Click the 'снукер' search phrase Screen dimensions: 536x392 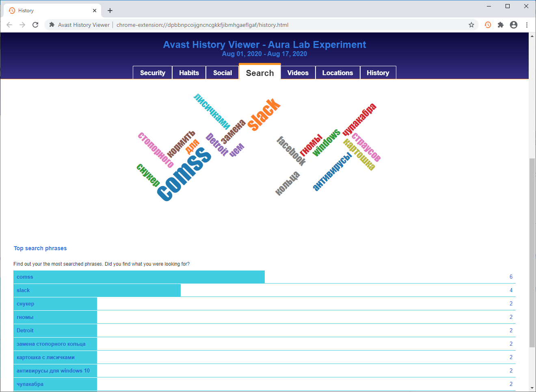click(x=26, y=303)
